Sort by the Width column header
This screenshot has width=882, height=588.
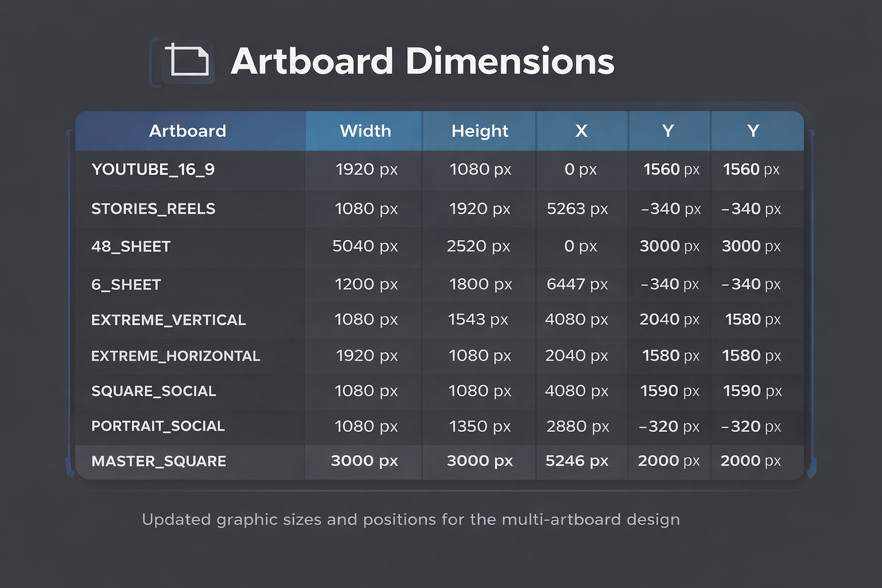point(365,131)
